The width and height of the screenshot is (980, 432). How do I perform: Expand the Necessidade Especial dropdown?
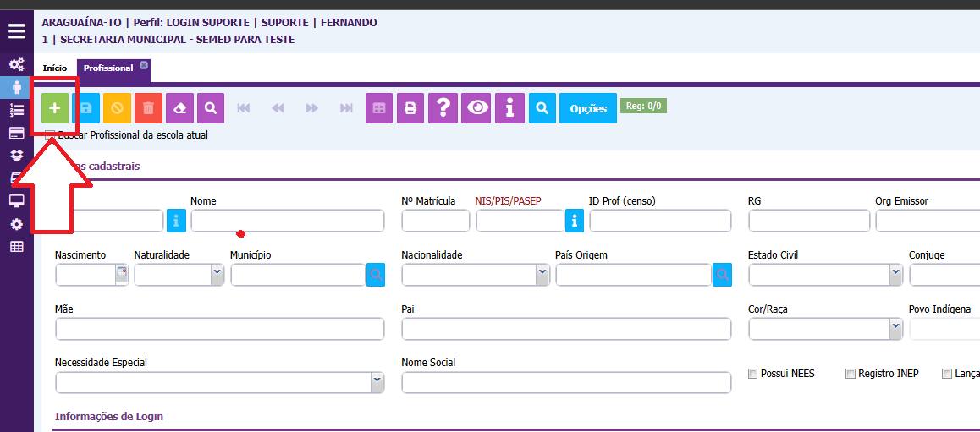click(377, 383)
